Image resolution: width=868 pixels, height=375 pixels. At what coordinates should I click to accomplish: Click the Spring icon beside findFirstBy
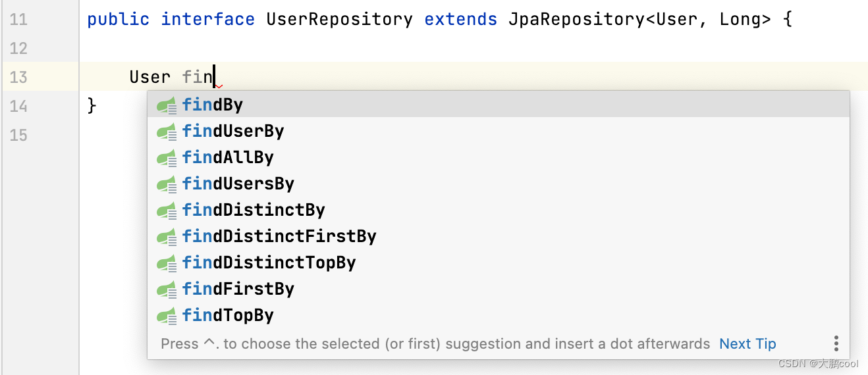pyautogui.click(x=167, y=289)
